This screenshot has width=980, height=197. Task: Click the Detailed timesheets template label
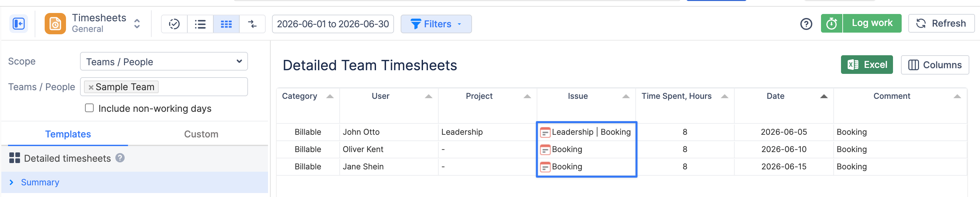[67, 158]
